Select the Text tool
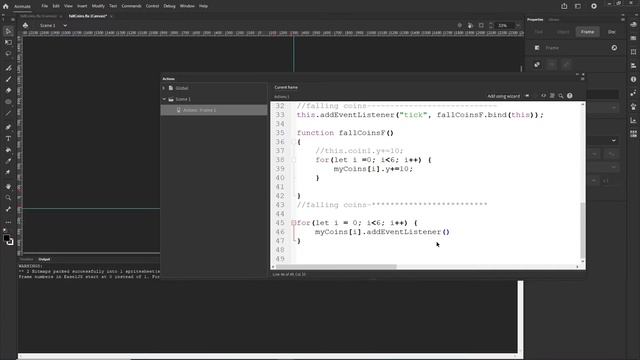The width and height of the screenshot is (640, 360). [x=8, y=139]
